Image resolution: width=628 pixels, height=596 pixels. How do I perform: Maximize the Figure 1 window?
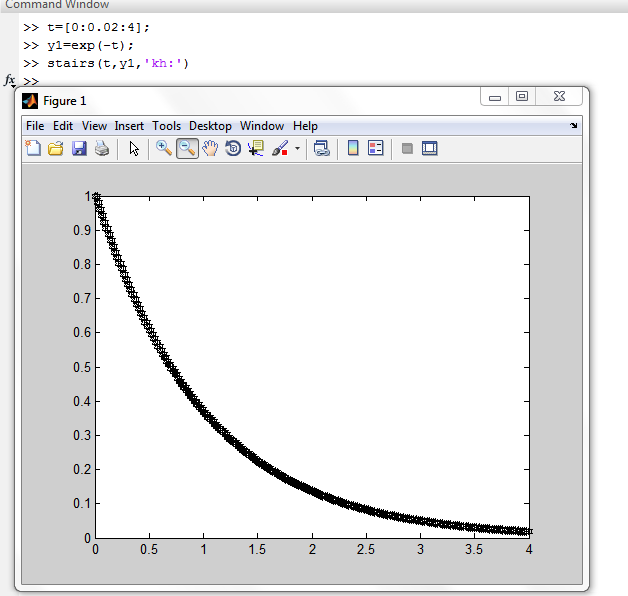pos(521,97)
